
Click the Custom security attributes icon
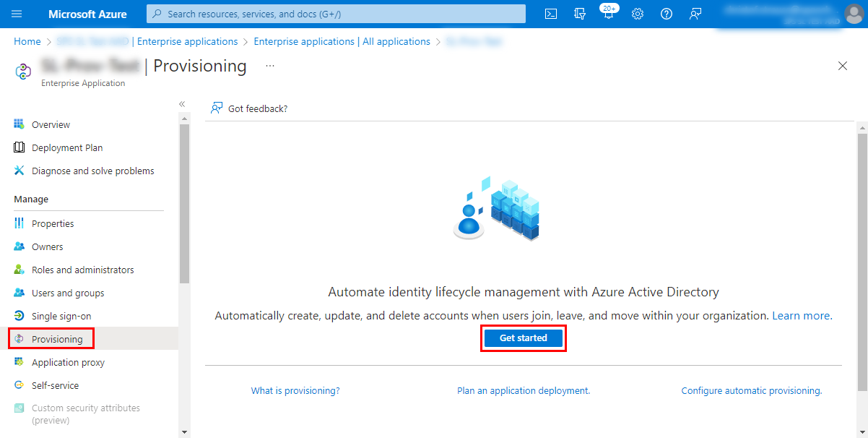(x=19, y=408)
